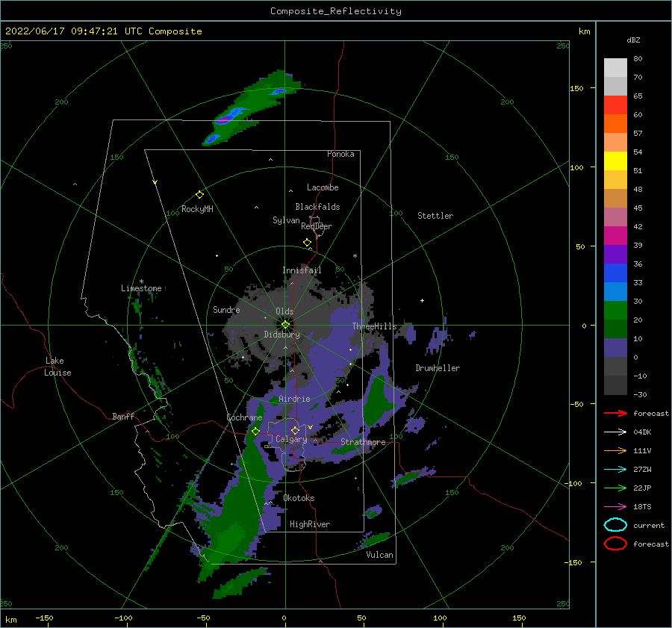
Task: Select the orange 111V arrow legend entry
Action: pos(615,450)
